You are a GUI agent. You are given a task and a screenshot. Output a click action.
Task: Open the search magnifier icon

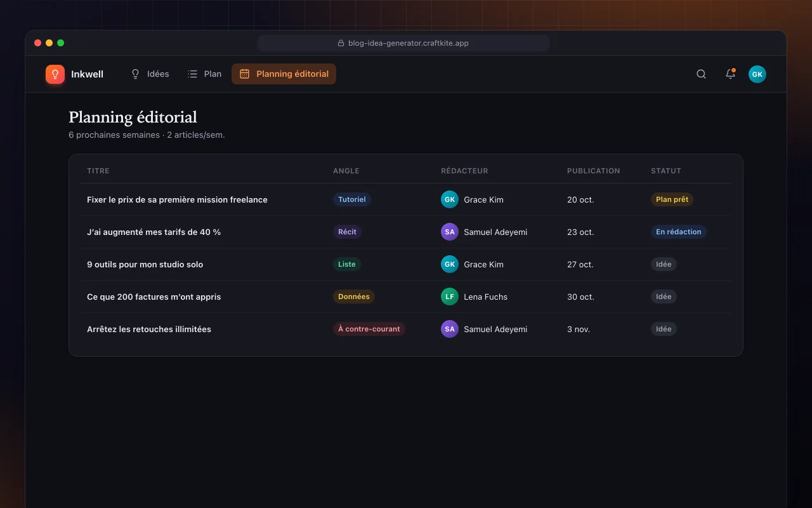(x=701, y=74)
